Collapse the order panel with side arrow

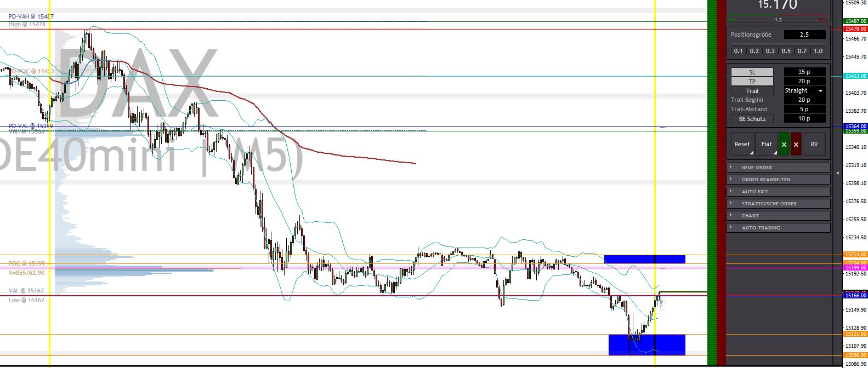pos(837,173)
